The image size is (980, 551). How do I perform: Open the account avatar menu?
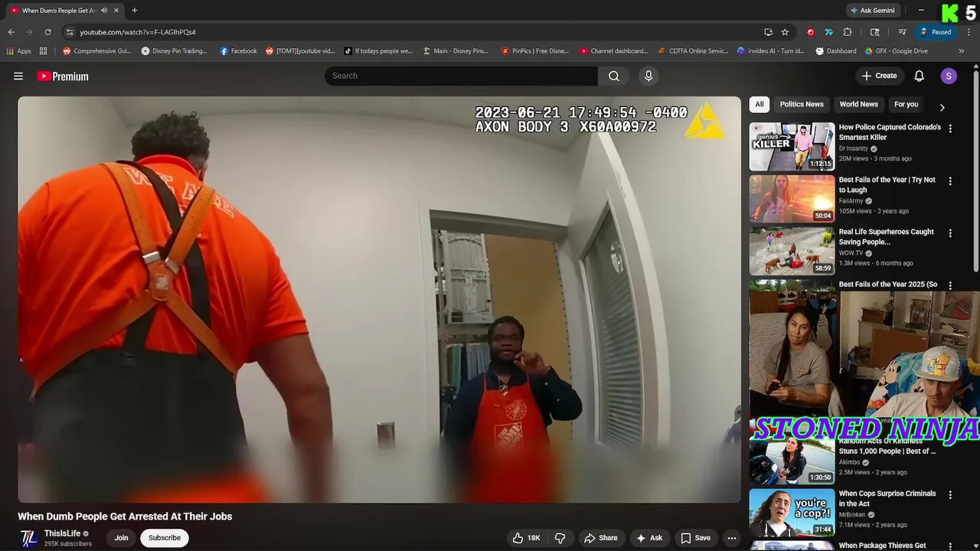949,76
